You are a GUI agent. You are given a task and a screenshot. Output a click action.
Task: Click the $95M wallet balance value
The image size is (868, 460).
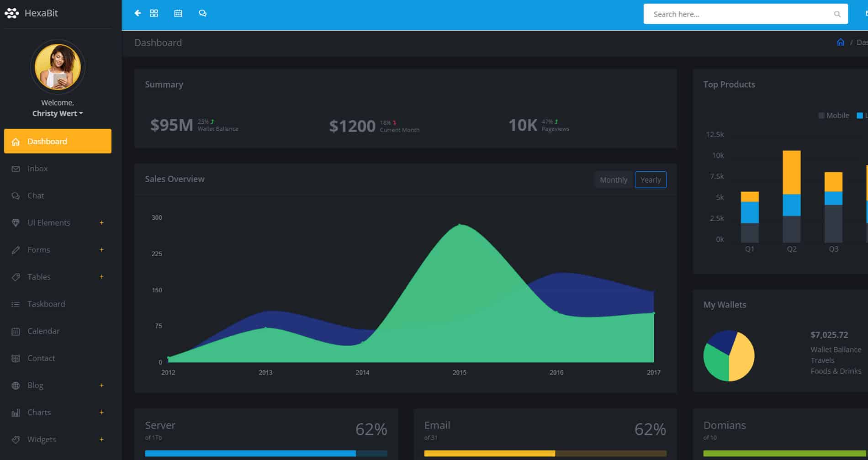click(x=171, y=125)
